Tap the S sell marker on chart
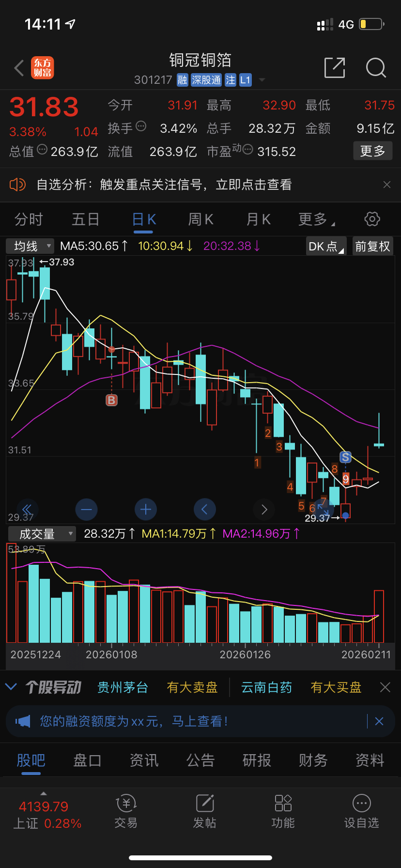Image resolution: width=401 pixels, height=868 pixels. point(345,457)
